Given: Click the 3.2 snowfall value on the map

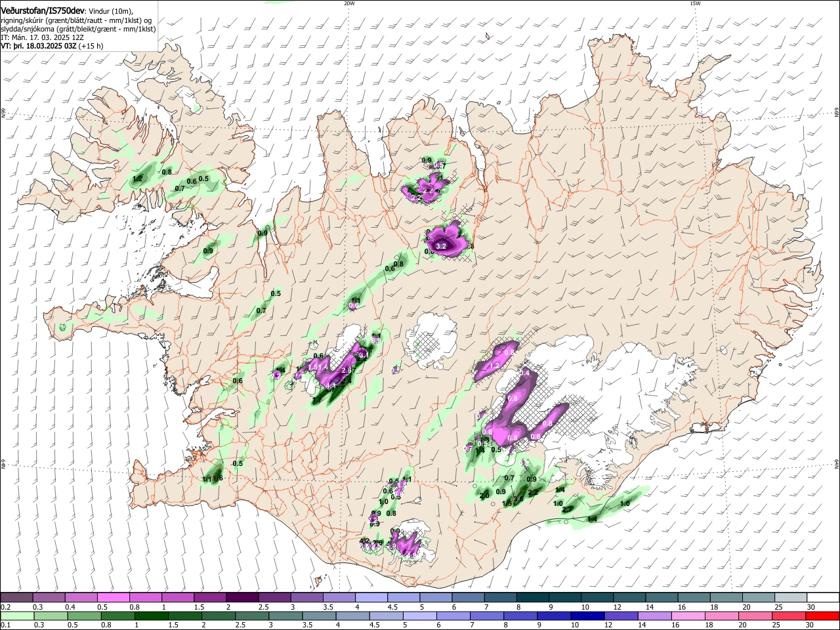Looking at the screenshot, I should (441, 246).
